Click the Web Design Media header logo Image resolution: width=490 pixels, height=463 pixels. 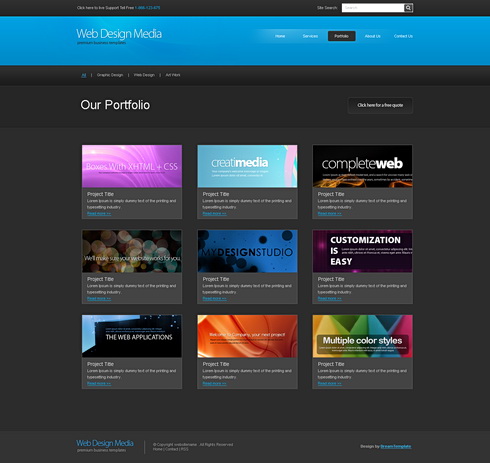119,34
